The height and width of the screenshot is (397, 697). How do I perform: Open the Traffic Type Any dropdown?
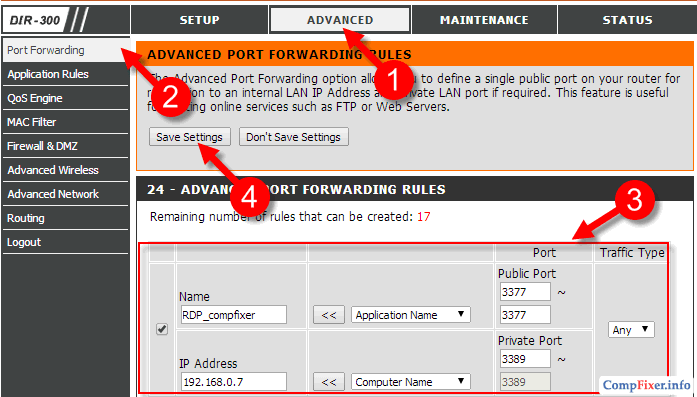coord(631,329)
